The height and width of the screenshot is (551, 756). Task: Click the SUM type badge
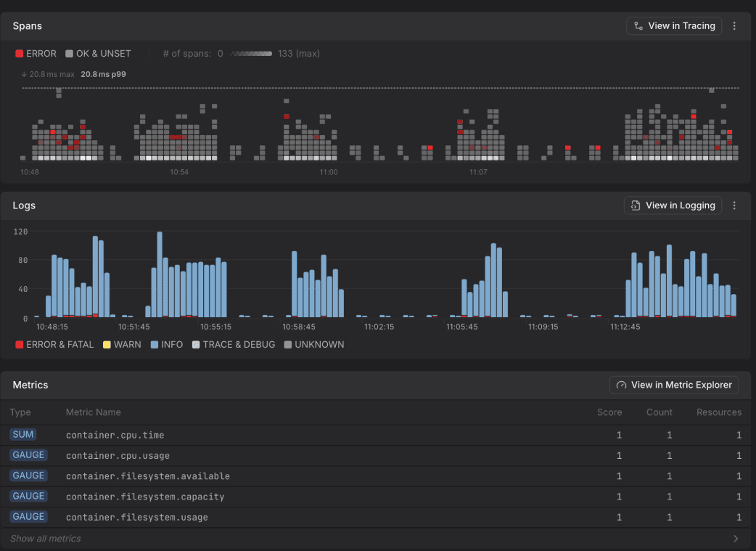click(23, 434)
